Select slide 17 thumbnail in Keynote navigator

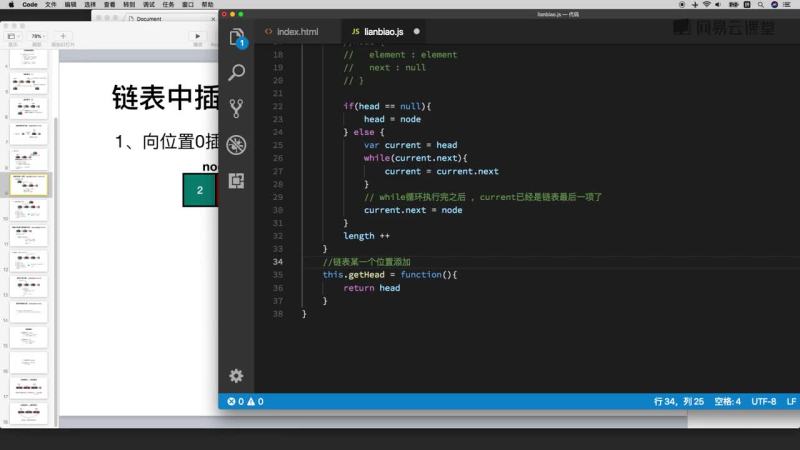pyautogui.click(x=29, y=388)
